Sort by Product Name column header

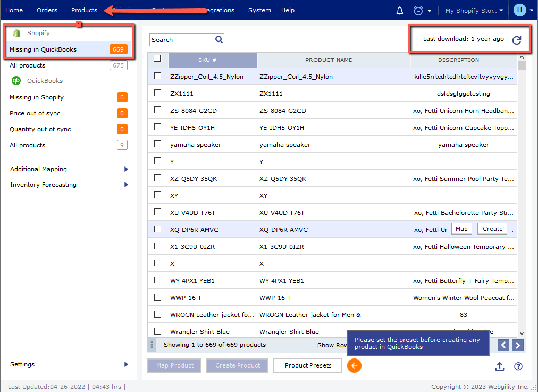pos(334,60)
